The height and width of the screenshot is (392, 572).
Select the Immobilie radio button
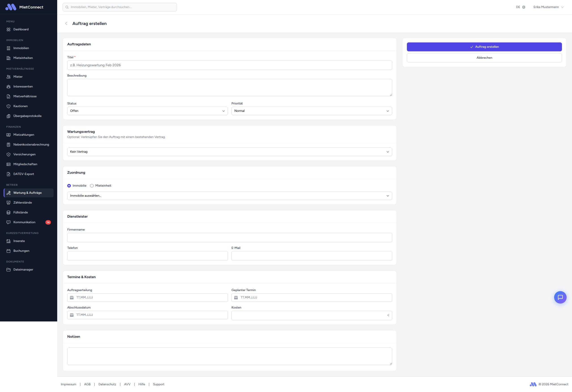tap(69, 186)
